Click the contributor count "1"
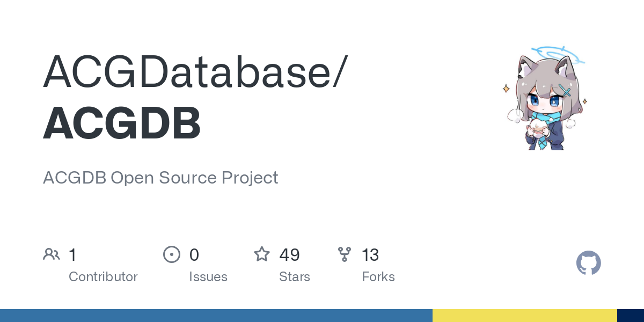The image size is (644, 322). [72, 255]
